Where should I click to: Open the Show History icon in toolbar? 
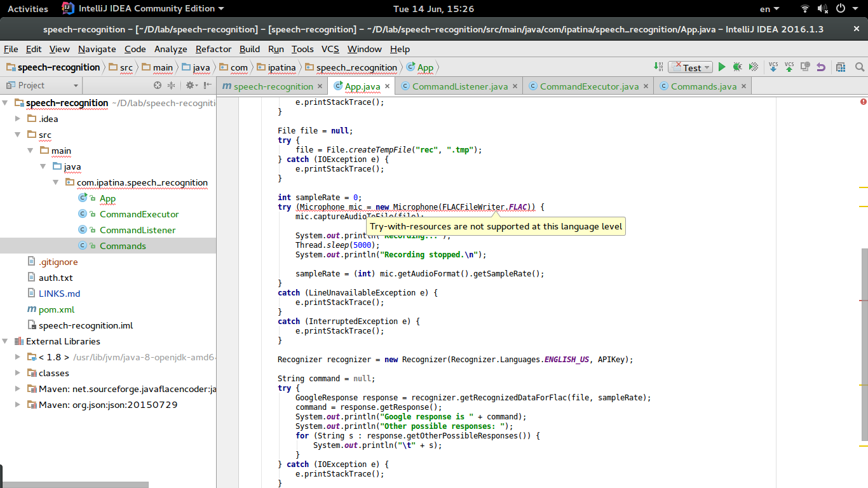point(805,67)
